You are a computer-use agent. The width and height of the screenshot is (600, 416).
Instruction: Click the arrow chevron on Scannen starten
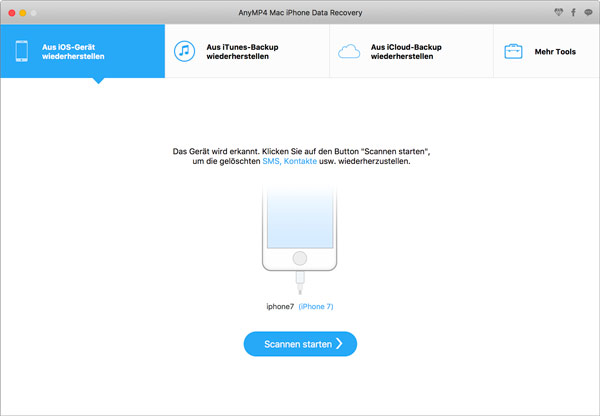coord(339,344)
